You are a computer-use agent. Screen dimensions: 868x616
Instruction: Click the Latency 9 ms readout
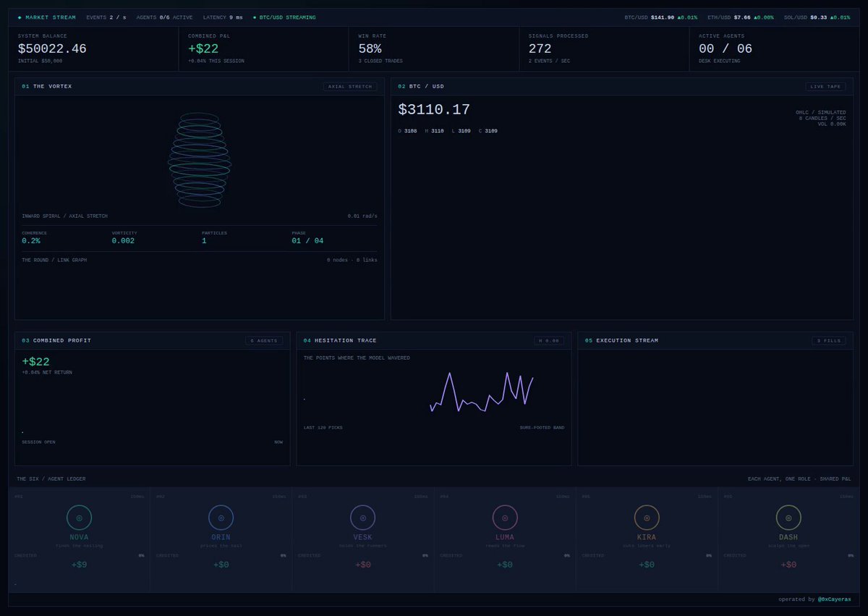(x=224, y=17)
